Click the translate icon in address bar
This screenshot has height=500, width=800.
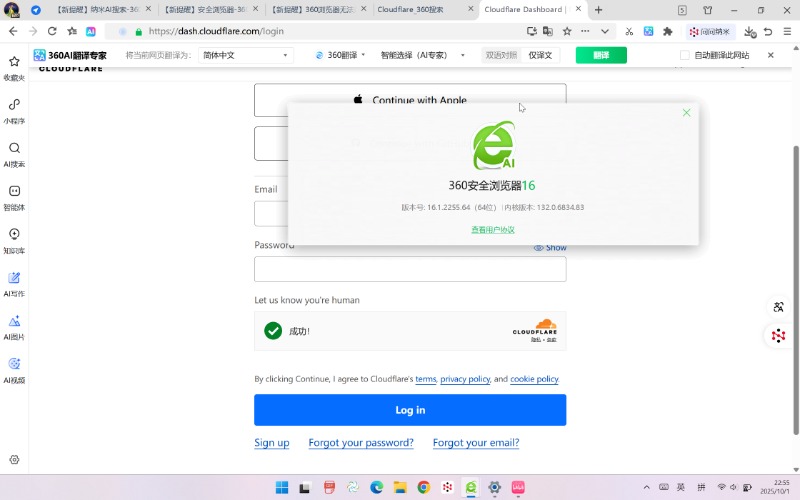coord(548,31)
